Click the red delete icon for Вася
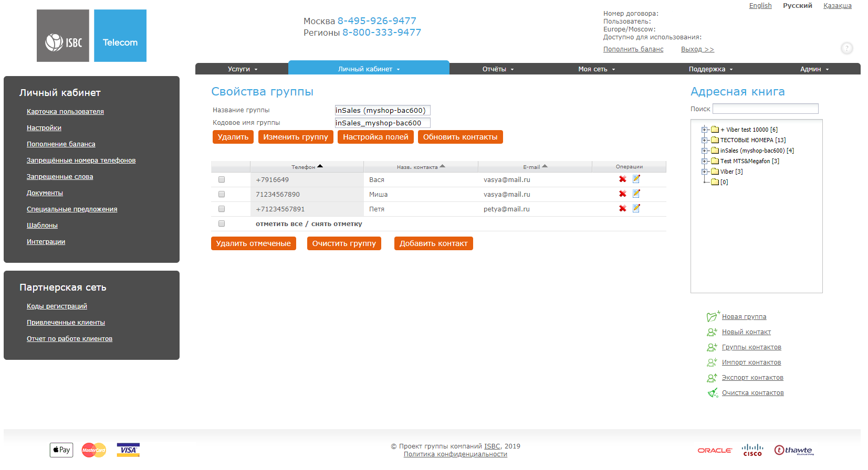868x470 pixels. [x=622, y=179]
